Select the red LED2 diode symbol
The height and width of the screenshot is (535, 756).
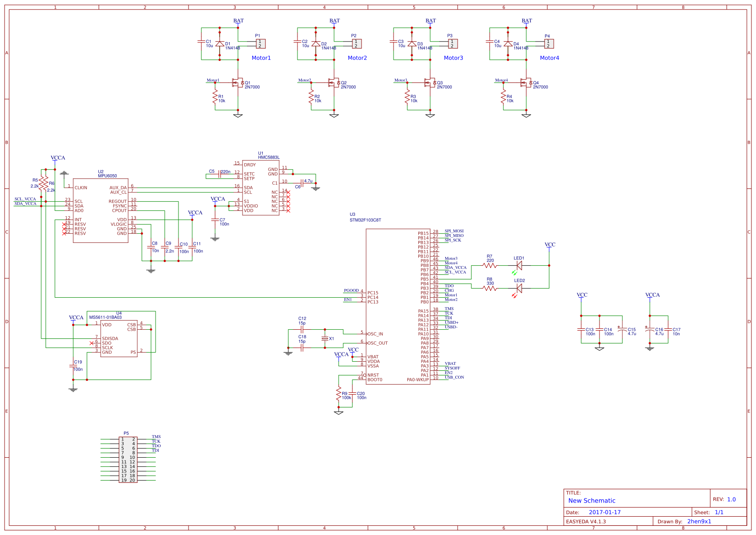click(x=519, y=288)
